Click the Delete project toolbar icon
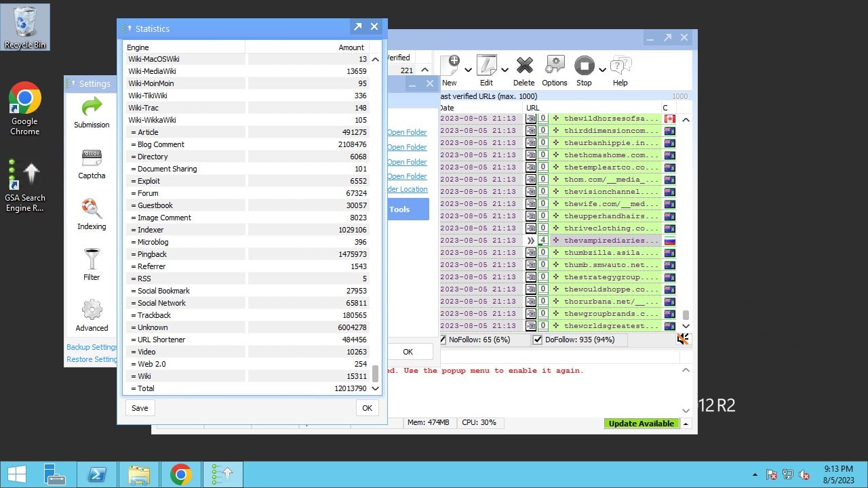Screen dimensions: 868x488 point(524,70)
